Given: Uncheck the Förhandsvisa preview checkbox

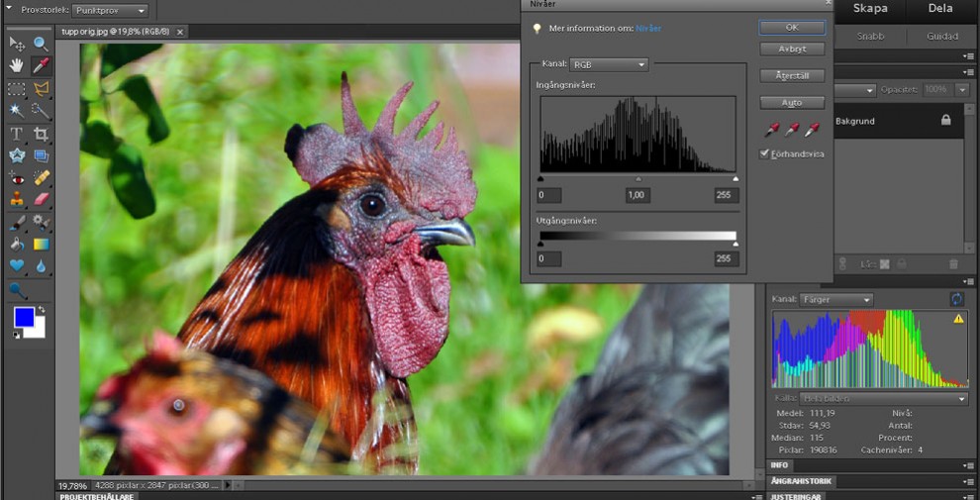Looking at the screenshot, I should point(764,153).
